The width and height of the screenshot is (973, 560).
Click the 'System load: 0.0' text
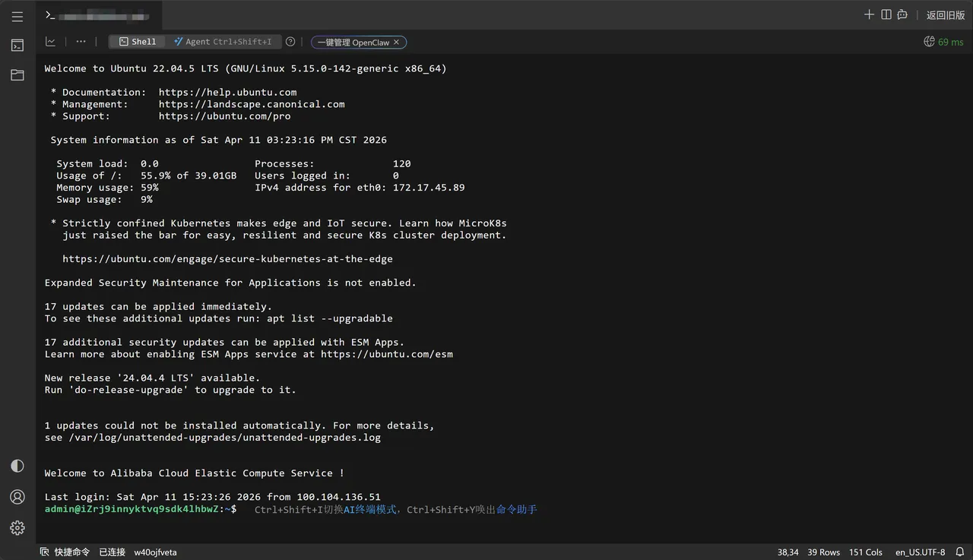pyautogui.click(x=107, y=163)
